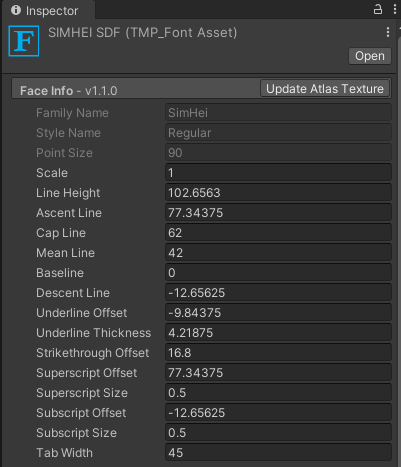This screenshot has height=467, width=401.
Task: Edit the Cap Line value field
Action: [x=278, y=233]
